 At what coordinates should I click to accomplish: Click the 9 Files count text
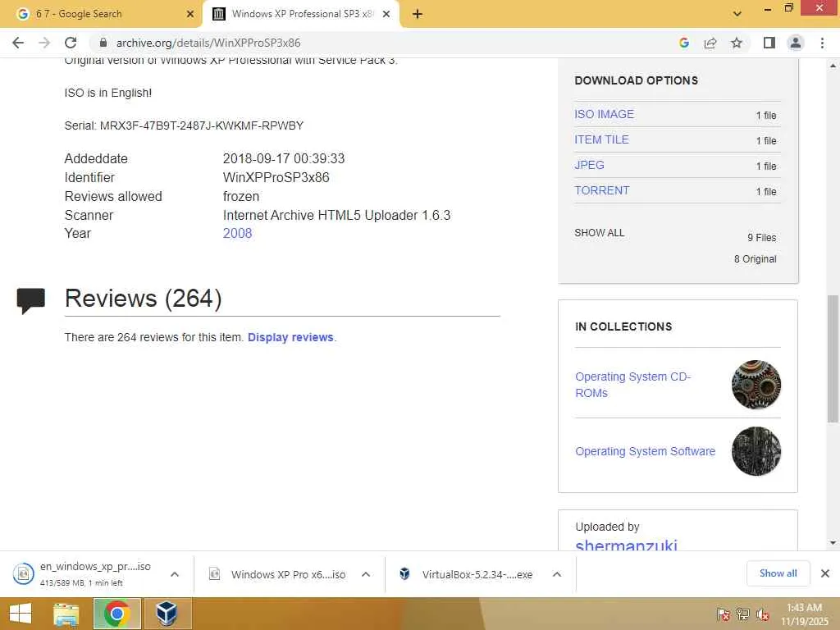[762, 238]
